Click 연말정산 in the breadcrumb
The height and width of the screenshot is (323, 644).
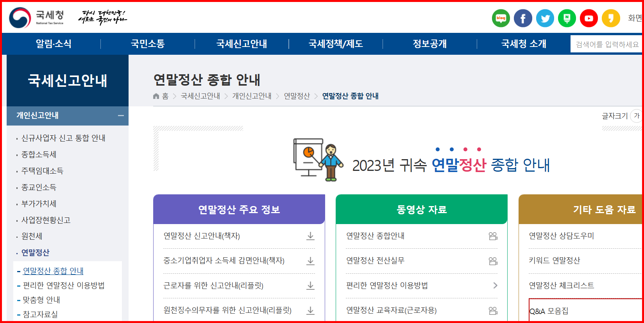click(297, 96)
